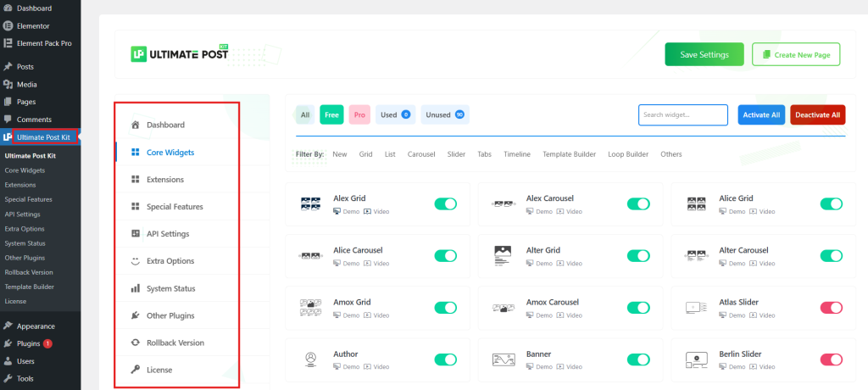
Task: Toggle the Alter Carousel widget switch
Action: (831, 255)
